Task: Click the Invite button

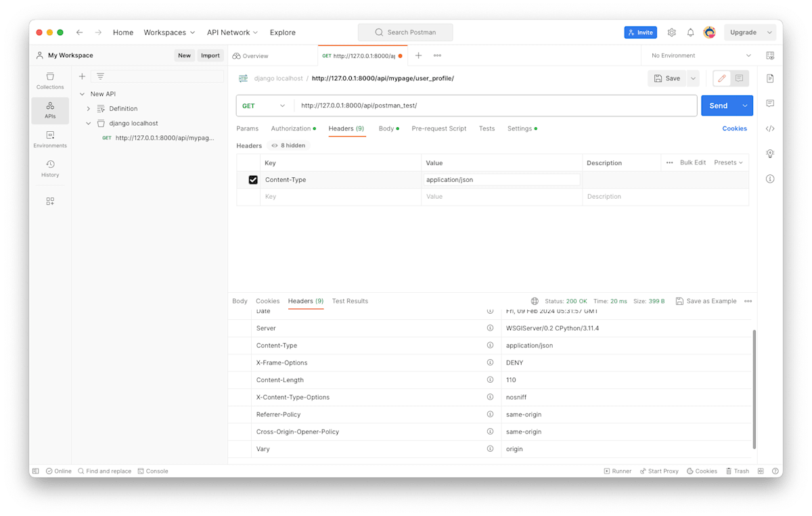Action: pos(640,32)
